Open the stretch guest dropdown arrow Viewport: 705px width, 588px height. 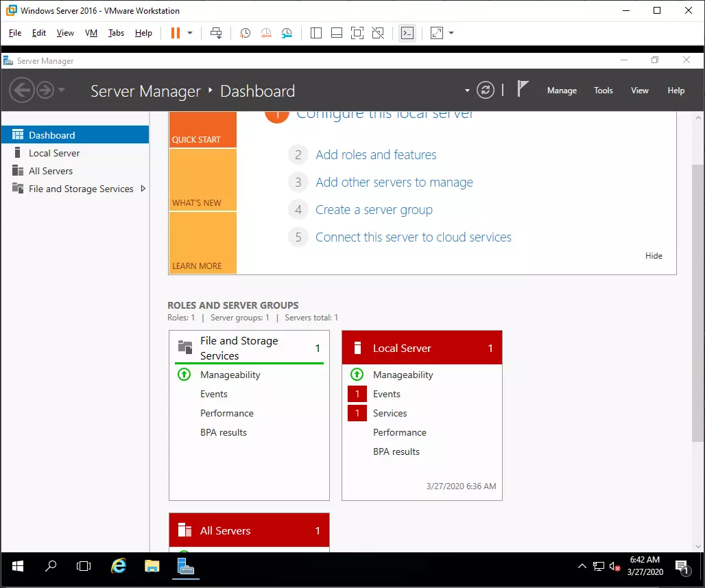tap(451, 33)
